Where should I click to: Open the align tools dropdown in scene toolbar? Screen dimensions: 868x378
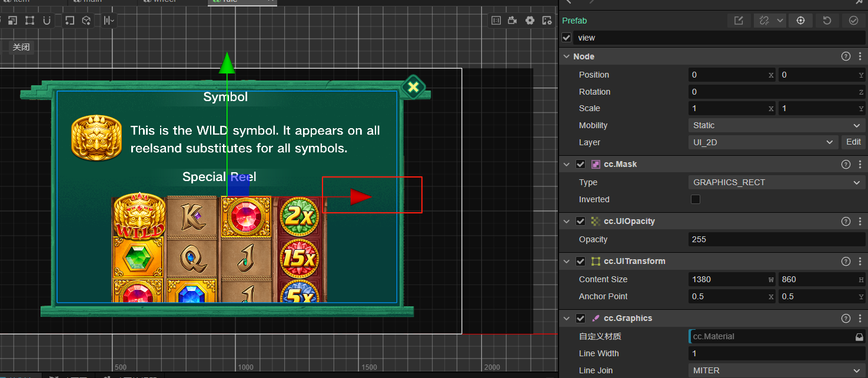[x=109, y=21]
